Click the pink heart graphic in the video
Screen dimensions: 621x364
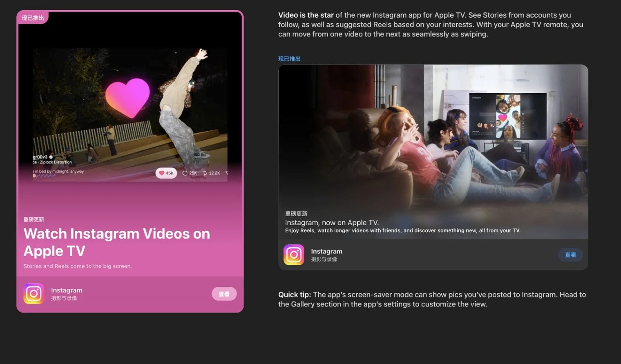127,98
